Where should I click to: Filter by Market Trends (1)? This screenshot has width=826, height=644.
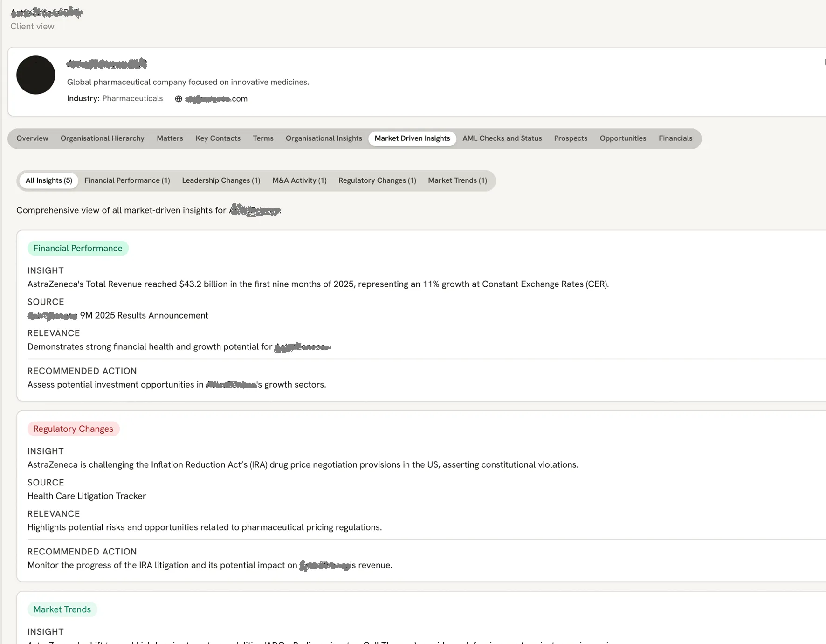457,180
